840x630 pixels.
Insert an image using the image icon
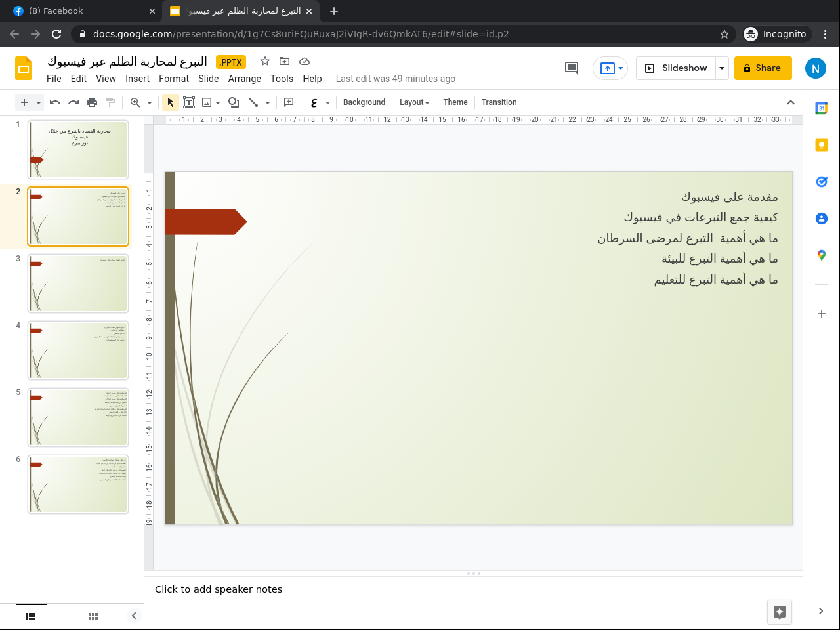207,102
